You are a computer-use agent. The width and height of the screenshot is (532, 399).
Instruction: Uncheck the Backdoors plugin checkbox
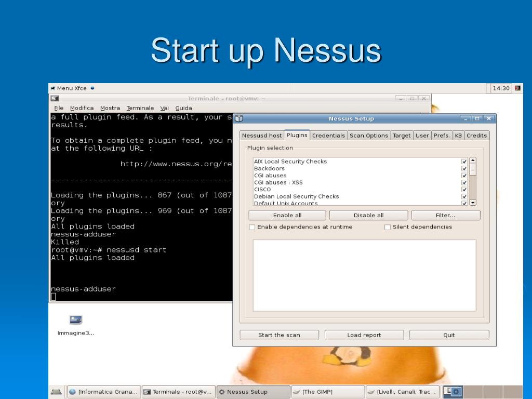[464, 169]
